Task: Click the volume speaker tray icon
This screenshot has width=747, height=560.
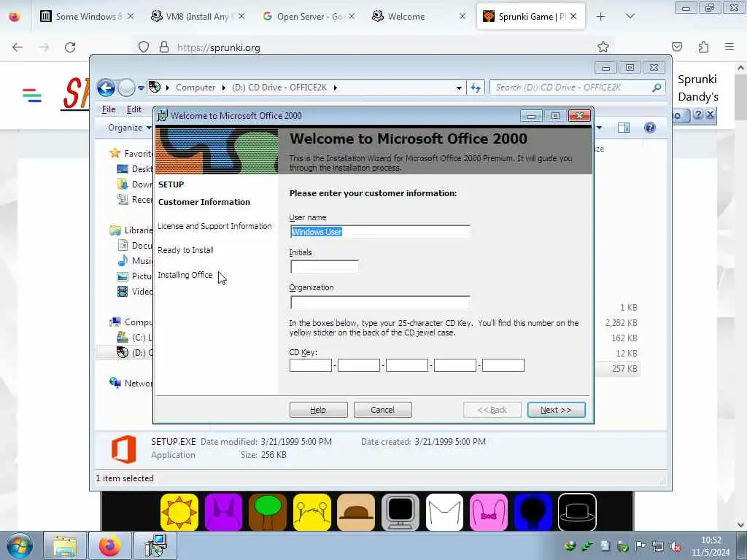Action: [675, 546]
